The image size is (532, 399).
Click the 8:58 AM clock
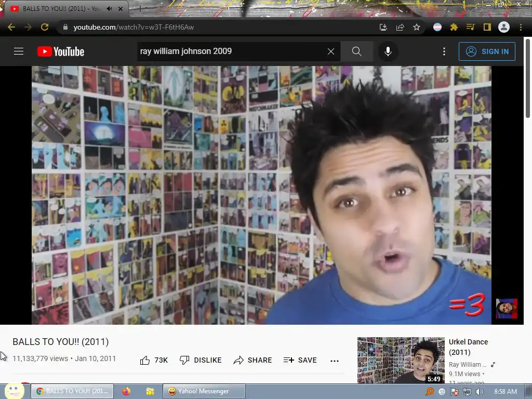[506, 392]
